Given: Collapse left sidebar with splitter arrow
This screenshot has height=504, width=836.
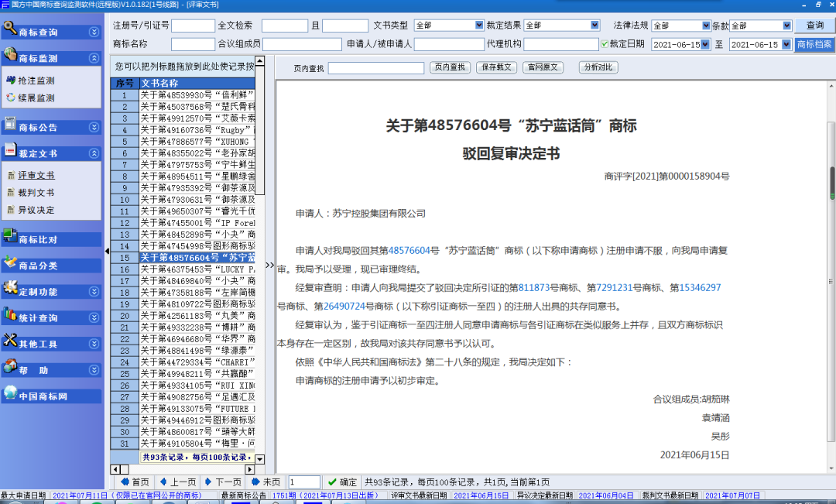Looking at the screenshot, I should pyautogui.click(x=107, y=250).
